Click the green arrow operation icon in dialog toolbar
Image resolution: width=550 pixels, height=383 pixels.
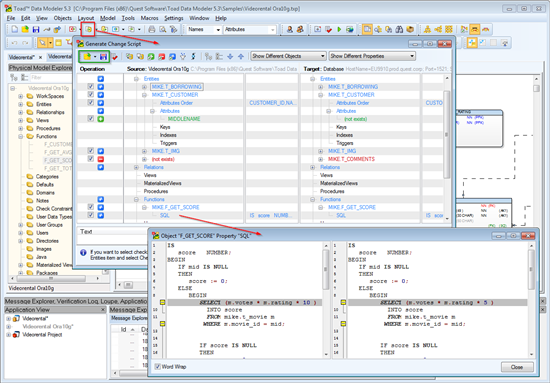(x=151, y=56)
